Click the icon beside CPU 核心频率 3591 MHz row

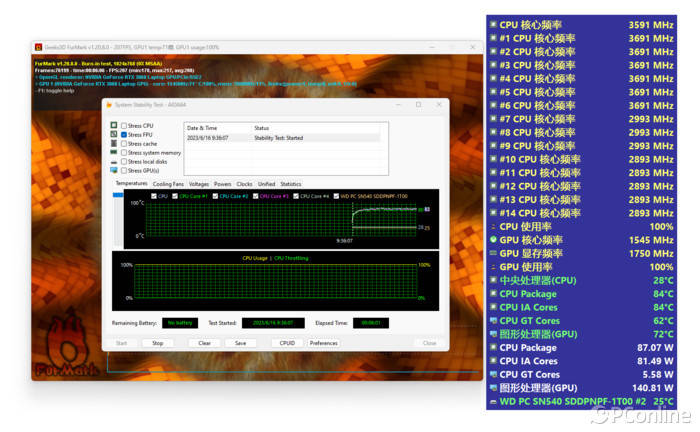tap(493, 25)
